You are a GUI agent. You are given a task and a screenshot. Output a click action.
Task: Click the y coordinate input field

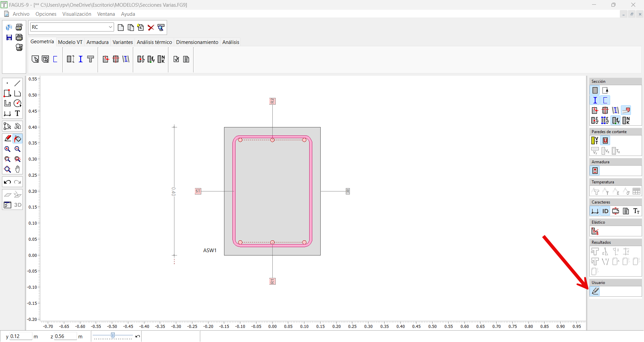click(x=20, y=336)
